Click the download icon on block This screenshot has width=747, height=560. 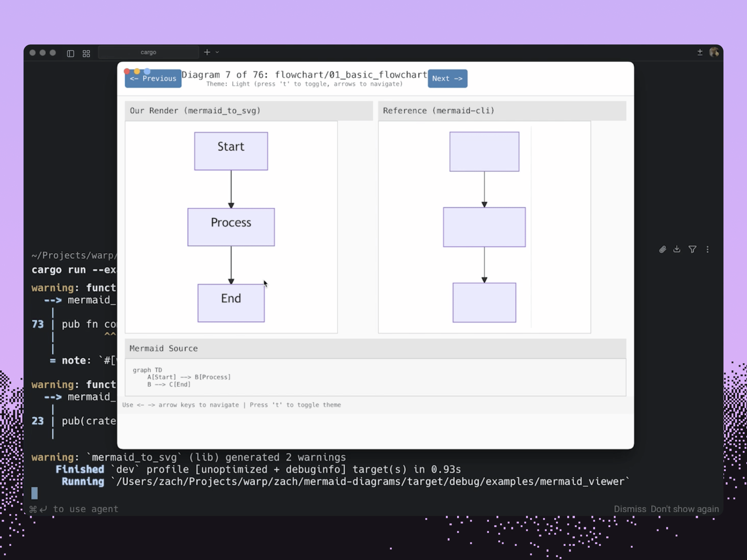(677, 249)
